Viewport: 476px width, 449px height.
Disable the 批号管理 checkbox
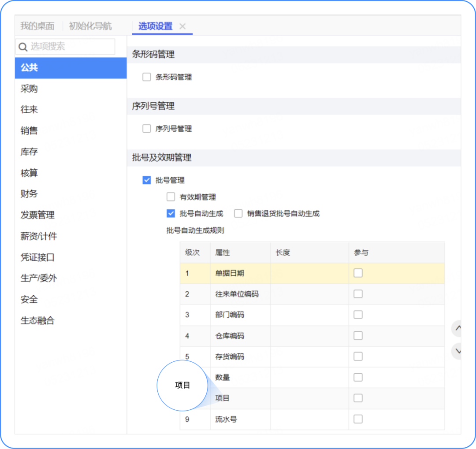click(x=146, y=180)
